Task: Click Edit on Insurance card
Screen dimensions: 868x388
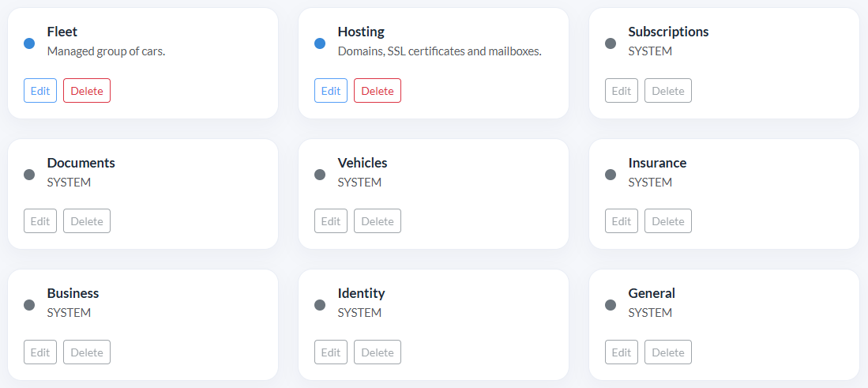Action: pos(622,221)
